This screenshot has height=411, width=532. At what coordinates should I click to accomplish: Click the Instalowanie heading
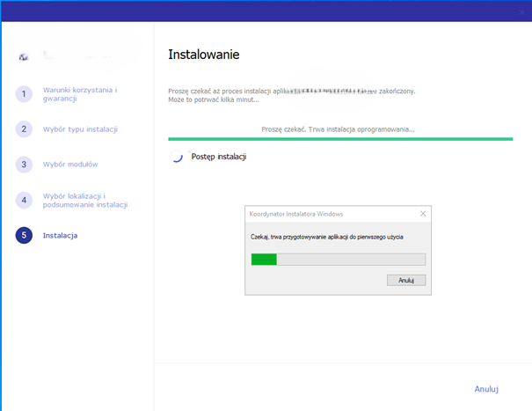[203, 55]
